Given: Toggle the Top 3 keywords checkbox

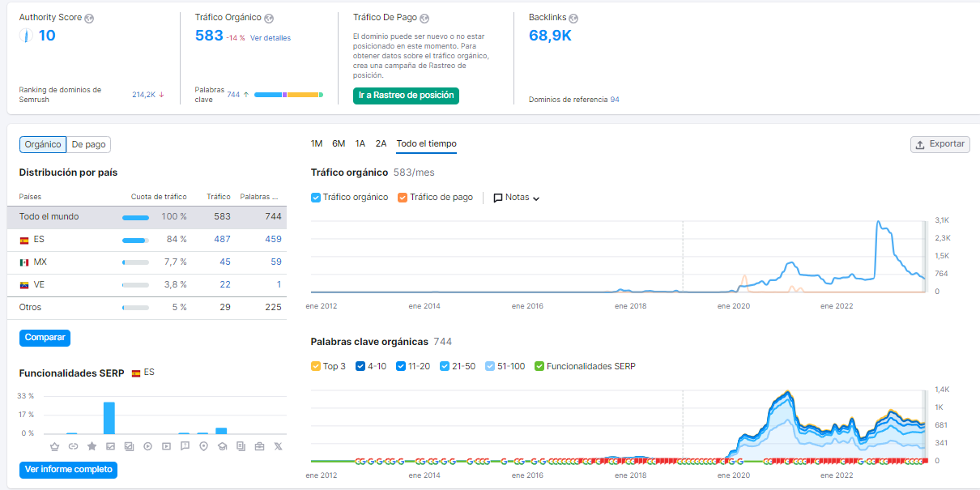Looking at the screenshot, I should pos(316,366).
